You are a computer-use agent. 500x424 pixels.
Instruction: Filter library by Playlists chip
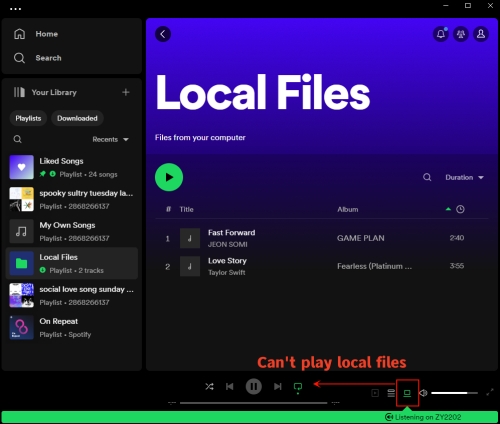(28, 118)
